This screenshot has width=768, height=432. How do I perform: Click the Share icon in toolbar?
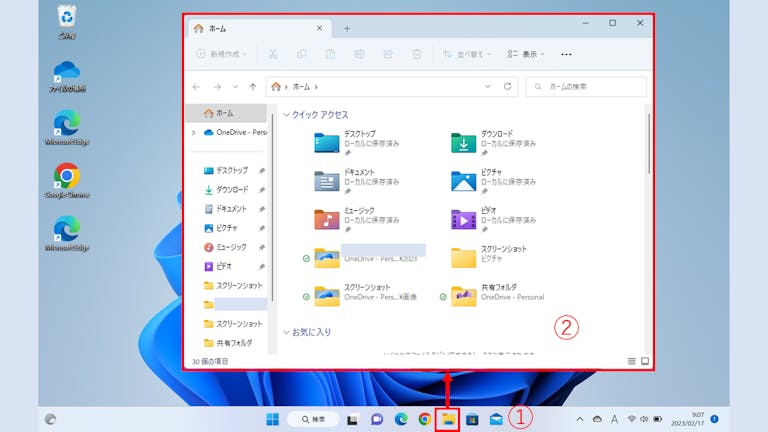tap(388, 54)
